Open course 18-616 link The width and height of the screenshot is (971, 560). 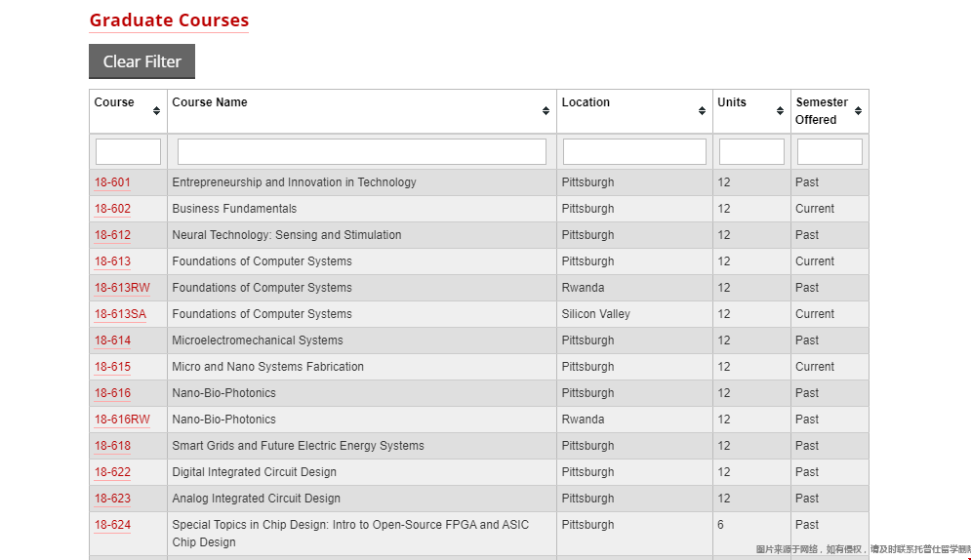112,393
